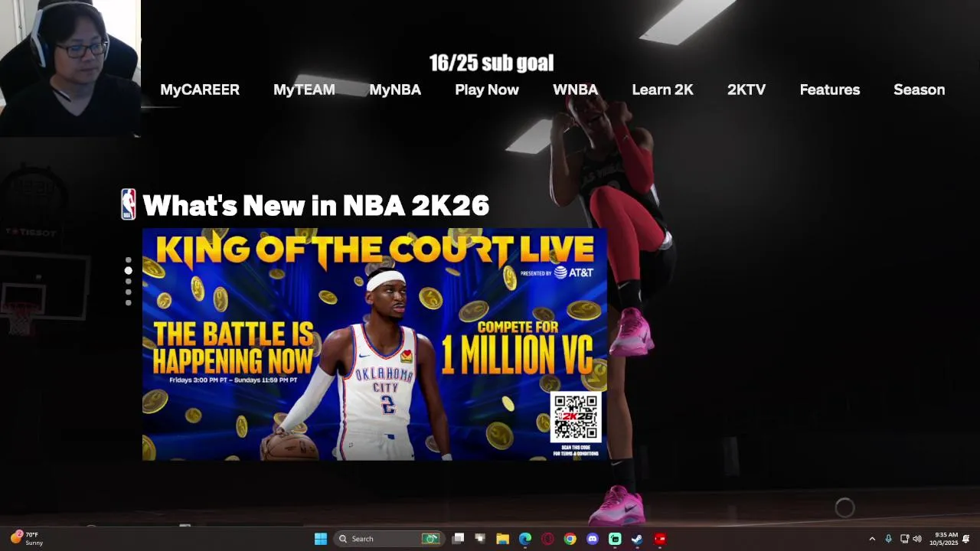Viewport: 980px width, 551px height.
Task: Open File Explorer from the taskbar
Action: click(x=502, y=539)
